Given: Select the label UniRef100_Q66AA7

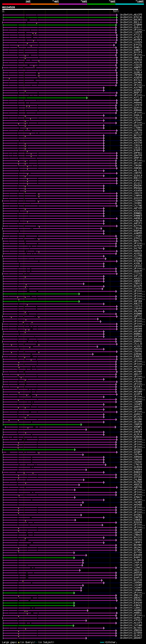Looking at the screenshot, I should tap(131, 638).
